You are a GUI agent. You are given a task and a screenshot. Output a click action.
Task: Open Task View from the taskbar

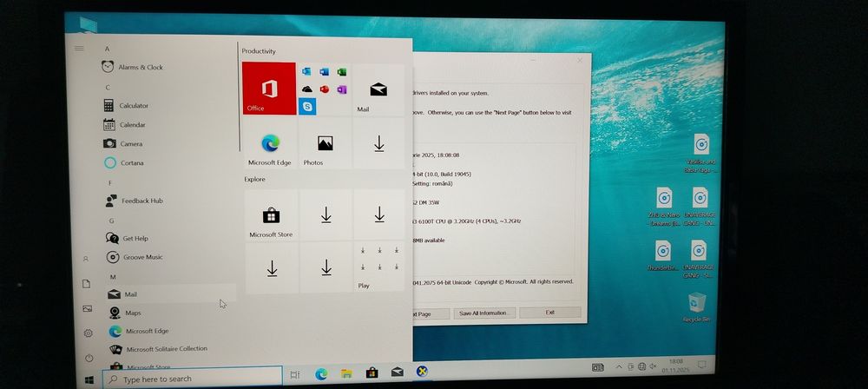pyautogui.click(x=295, y=375)
